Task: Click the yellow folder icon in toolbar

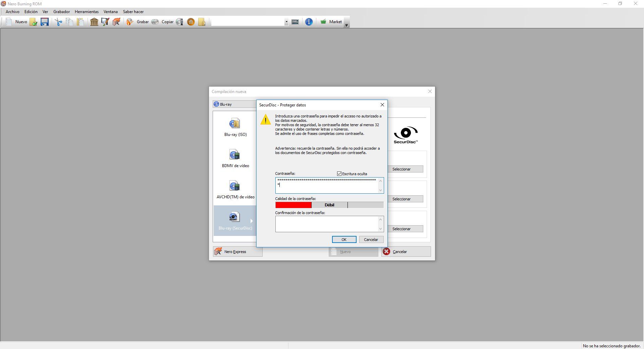Action: 202,22
